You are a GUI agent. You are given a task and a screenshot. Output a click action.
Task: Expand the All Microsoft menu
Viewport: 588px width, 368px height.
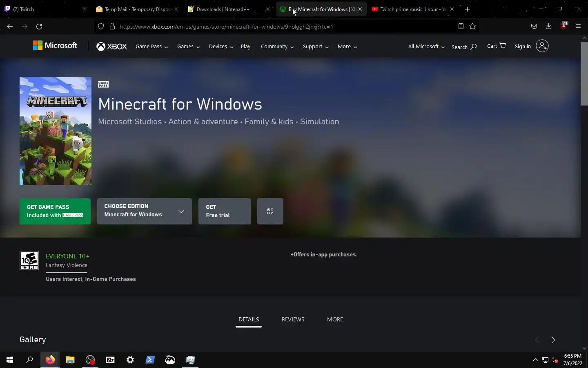pyautogui.click(x=427, y=47)
